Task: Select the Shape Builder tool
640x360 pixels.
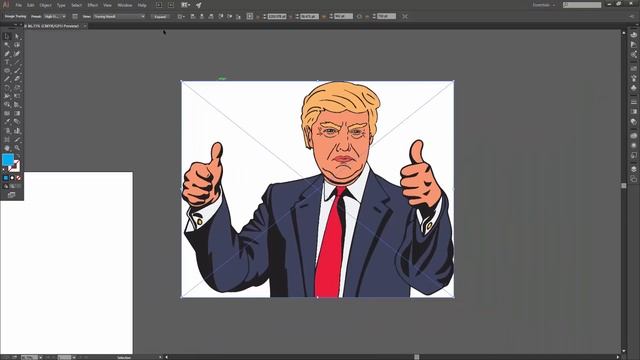Action: pos(7,105)
